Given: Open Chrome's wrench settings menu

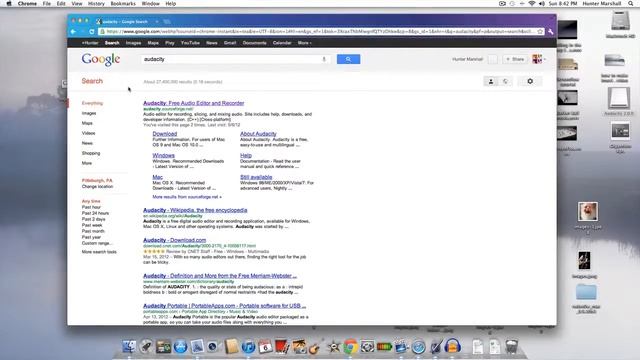Looking at the screenshot, I should 551,31.
